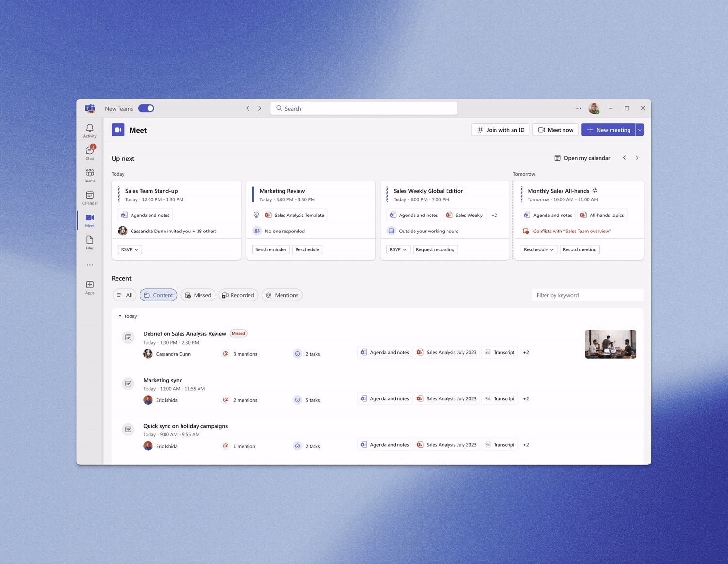The height and width of the screenshot is (564, 728).
Task: Open RSVP dropdown for Sales Weekly Global Edition
Action: tap(398, 249)
